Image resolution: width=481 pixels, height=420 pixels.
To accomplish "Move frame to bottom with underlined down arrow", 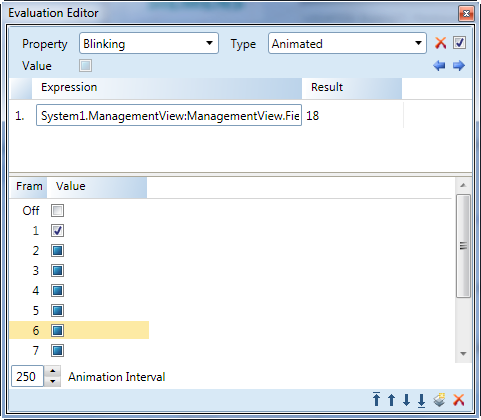I will point(421,400).
